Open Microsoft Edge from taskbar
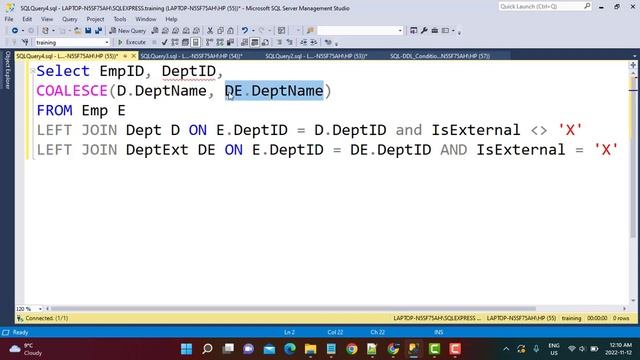Screen dimensions: 640x360 pyautogui.click(x=290, y=349)
